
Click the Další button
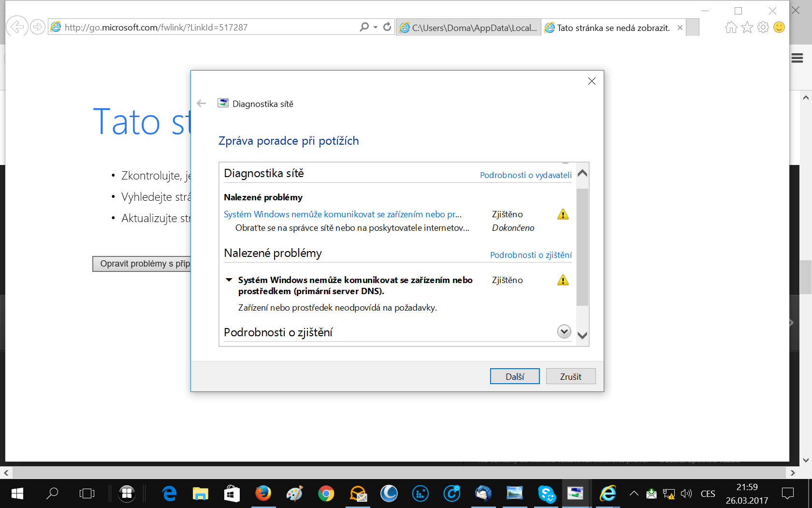[515, 376]
